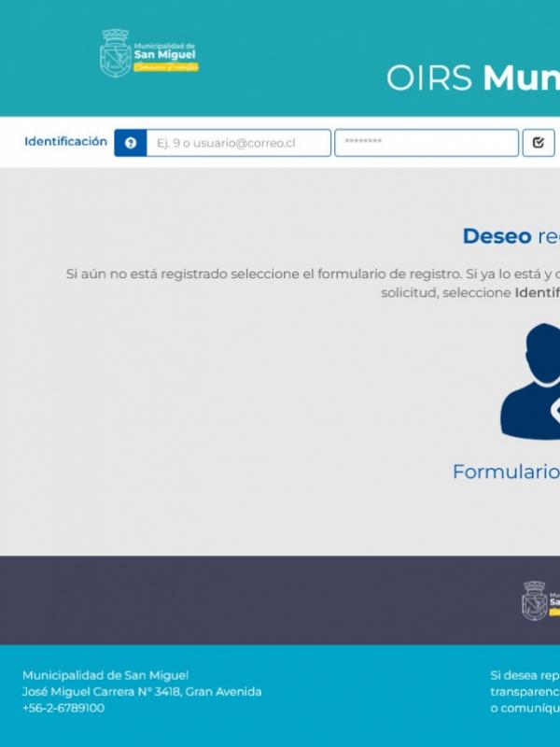The image size is (560, 747).
Task: Click the 'Deseo' heading text
Action: click(497, 236)
